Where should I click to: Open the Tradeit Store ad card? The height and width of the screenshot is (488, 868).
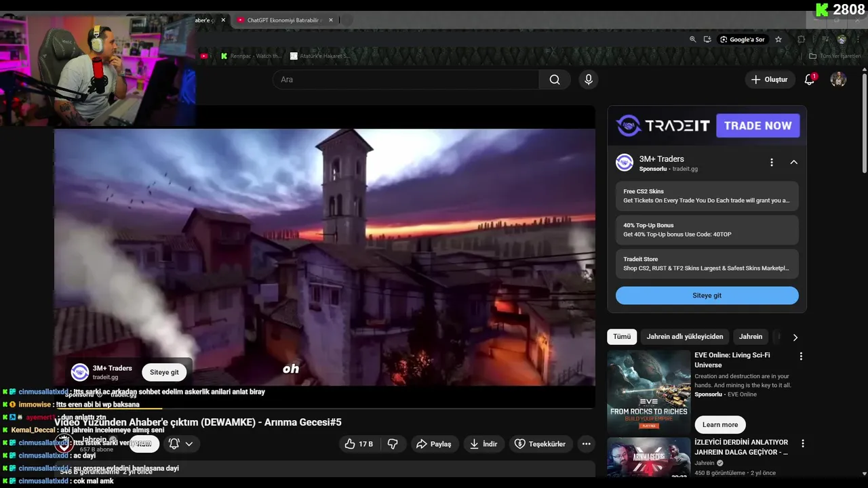click(x=707, y=264)
